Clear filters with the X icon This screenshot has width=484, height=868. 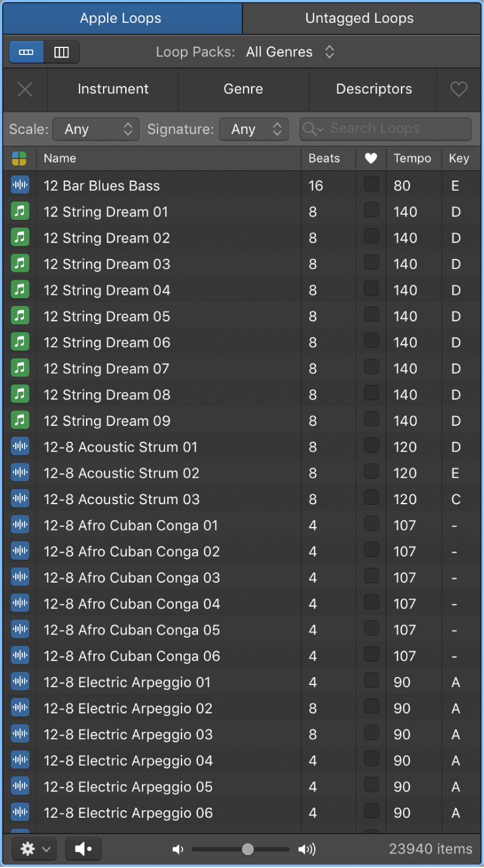pyautogui.click(x=25, y=89)
